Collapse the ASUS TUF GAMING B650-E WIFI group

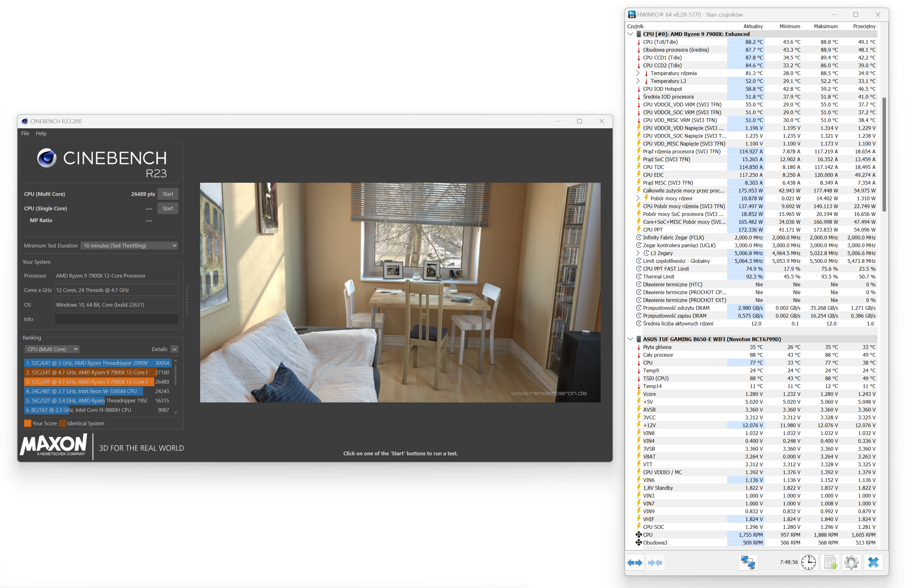(630, 339)
